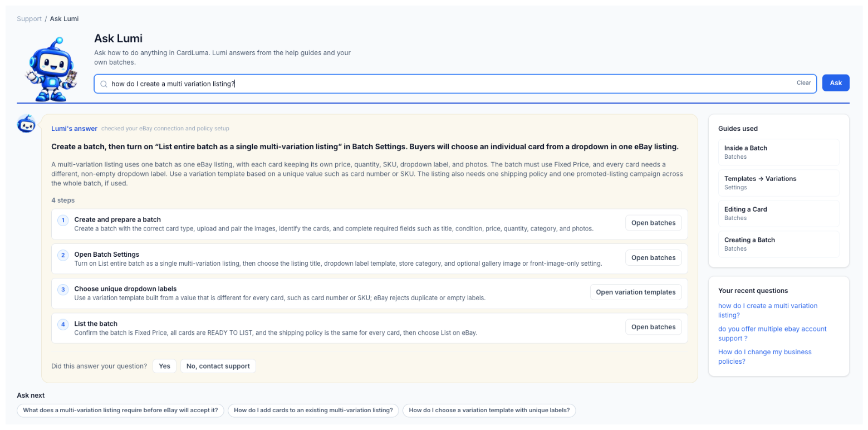Viewport: 868px width, 430px height.
Task: Open variation templates button
Action: [x=636, y=292]
